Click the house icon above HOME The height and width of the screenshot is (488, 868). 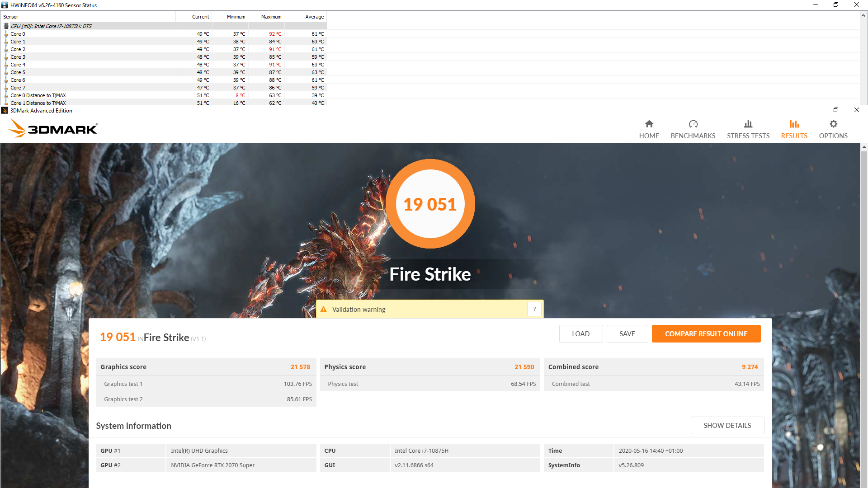[649, 124]
